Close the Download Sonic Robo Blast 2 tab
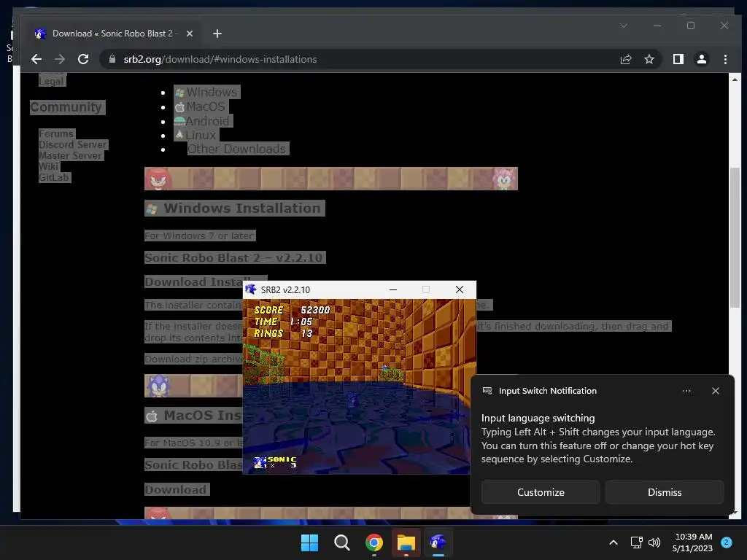The width and height of the screenshot is (747, 560). (x=190, y=34)
